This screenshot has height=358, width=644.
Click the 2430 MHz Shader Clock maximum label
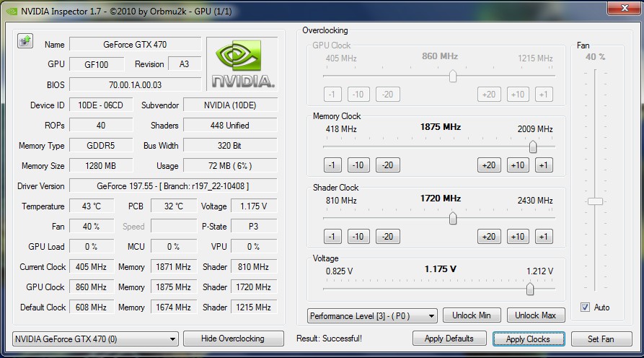pyautogui.click(x=535, y=201)
